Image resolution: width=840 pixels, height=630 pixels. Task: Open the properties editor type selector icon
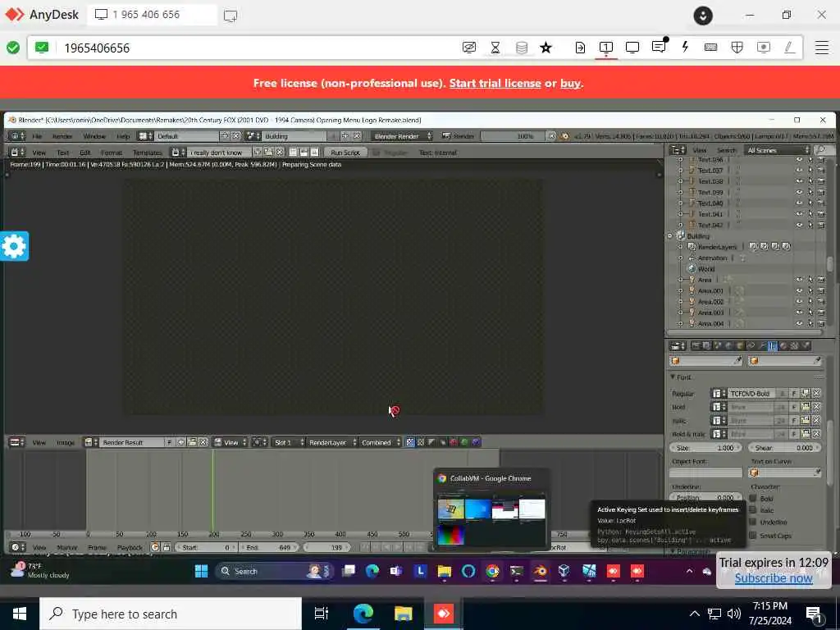(678, 346)
